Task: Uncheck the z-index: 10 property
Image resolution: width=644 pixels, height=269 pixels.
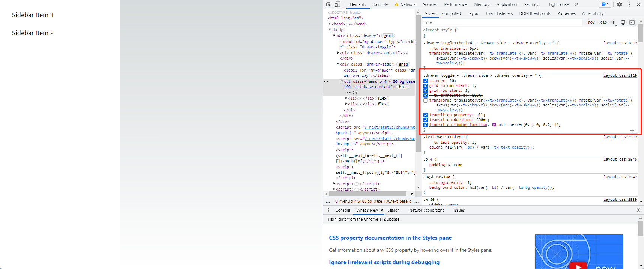Action: [426, 81]
